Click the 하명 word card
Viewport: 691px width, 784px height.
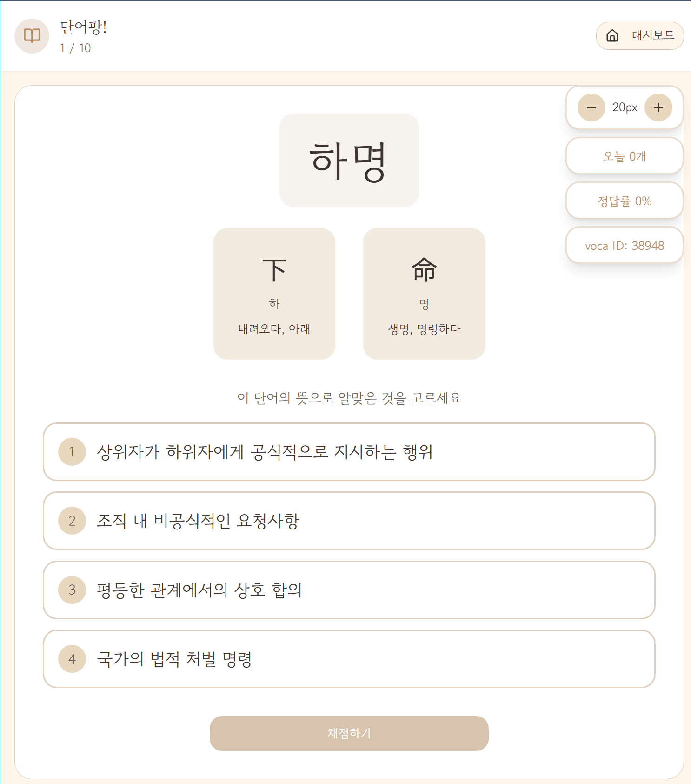click(349, 160)
